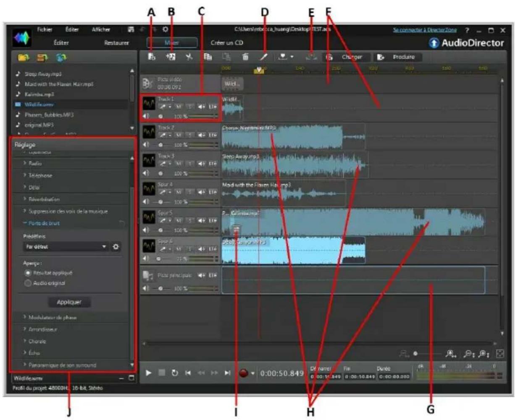This screenshot has height=420, width=515.
Task: Click the Track 1 waveform thumbnail icon
Action: (149, 104)
